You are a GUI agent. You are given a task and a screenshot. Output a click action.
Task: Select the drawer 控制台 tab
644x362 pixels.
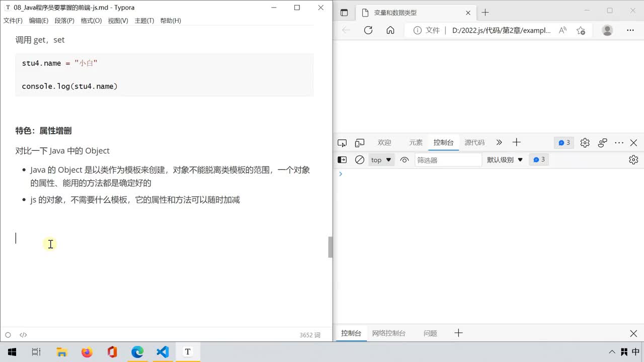[351, 333]
